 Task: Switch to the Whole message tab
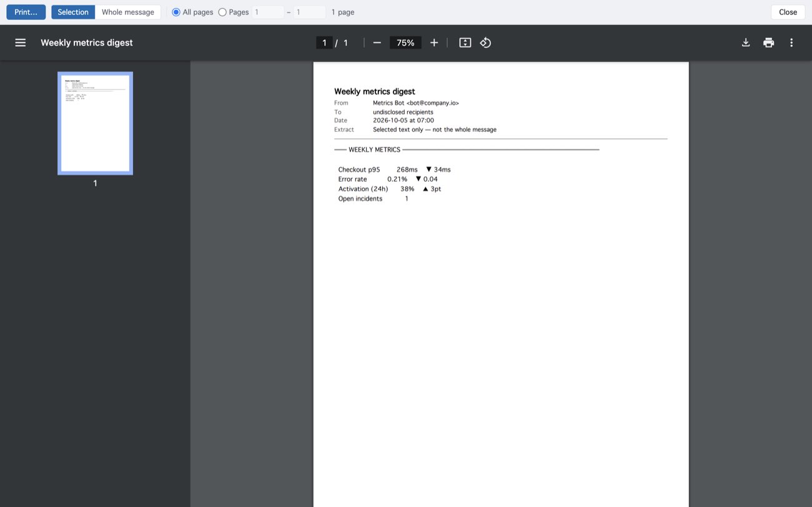(128, 12)
